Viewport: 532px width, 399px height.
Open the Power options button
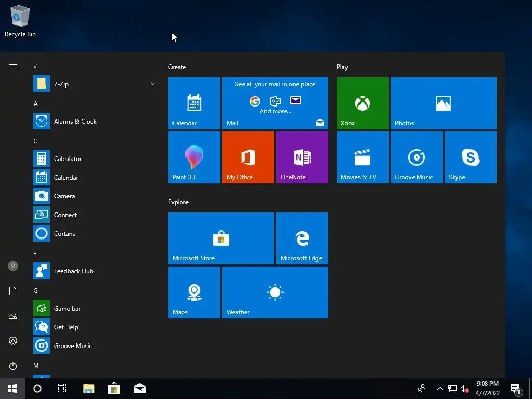13,366
